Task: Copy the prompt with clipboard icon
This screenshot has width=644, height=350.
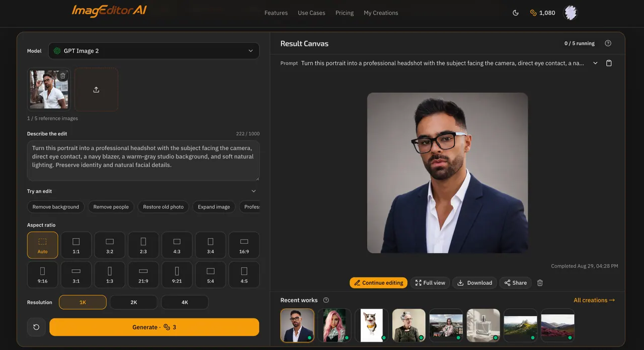Action: coord(609,63)
